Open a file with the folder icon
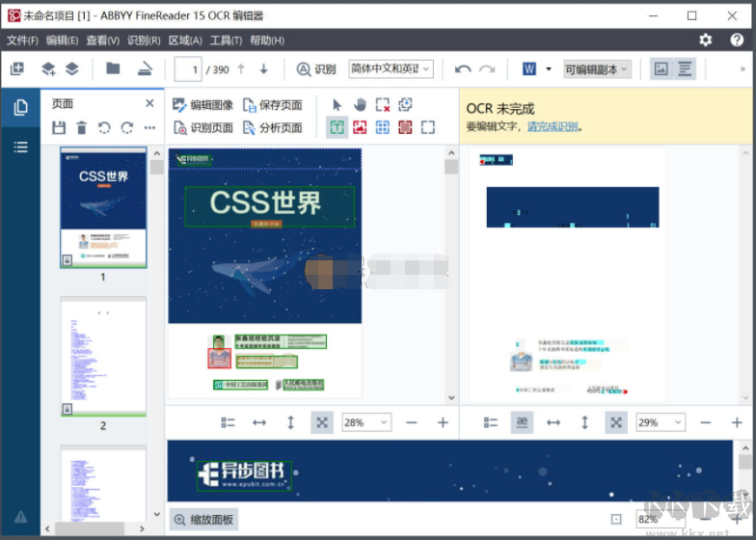 click(x=113, y=68)
